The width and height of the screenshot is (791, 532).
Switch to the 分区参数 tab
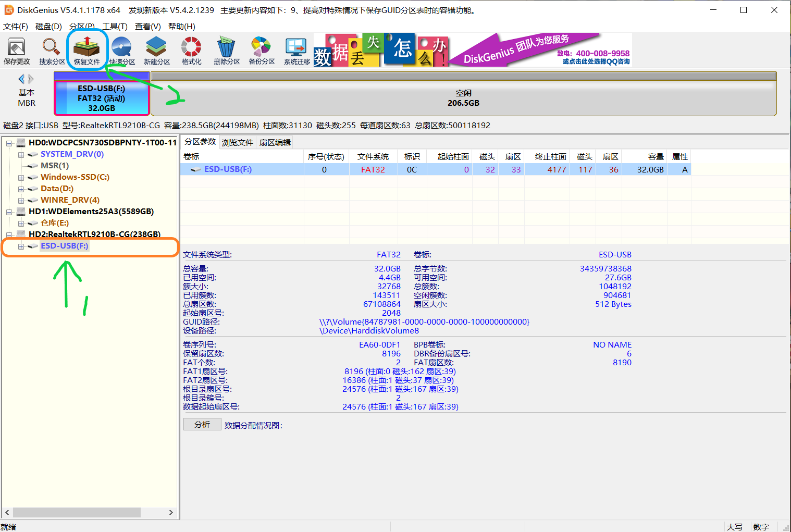200,142
